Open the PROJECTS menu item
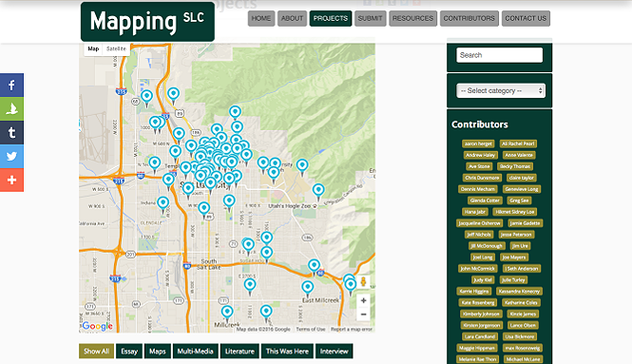The image size is (632, 364). point(331,19)
